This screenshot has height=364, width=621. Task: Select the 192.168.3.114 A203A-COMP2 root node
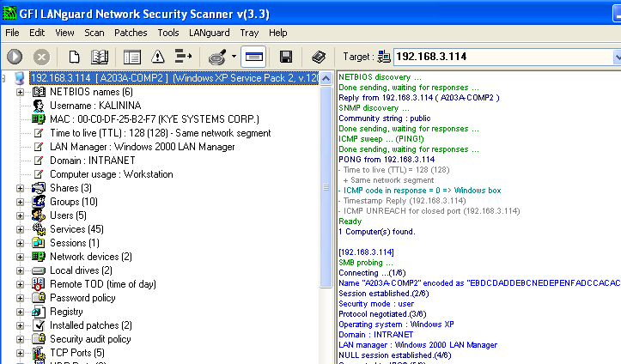pos(174,78)
